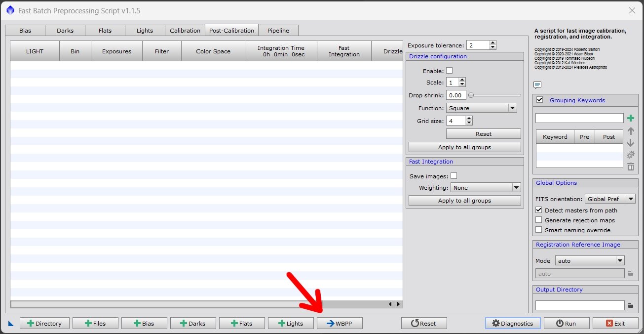Close the script window
644x334 pixels.
point(632,10)
